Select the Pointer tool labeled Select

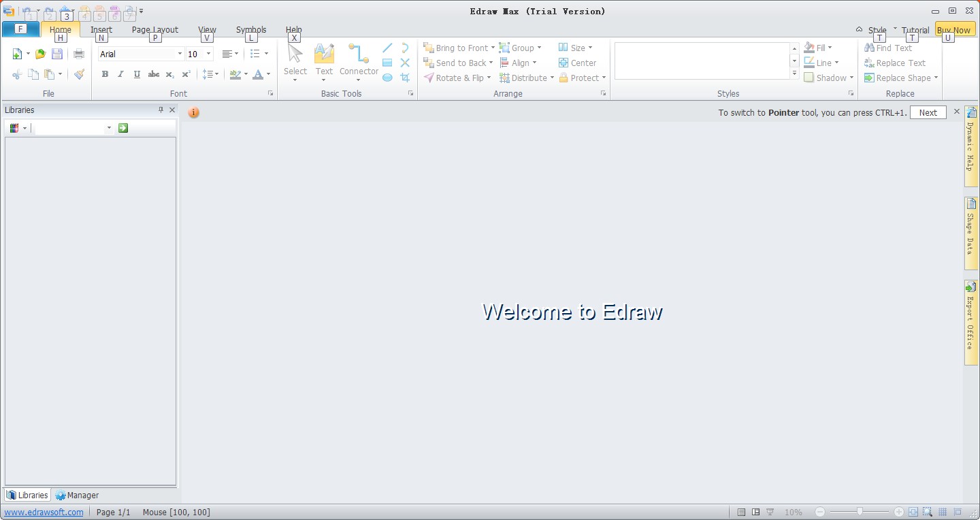tap(295, 61)
